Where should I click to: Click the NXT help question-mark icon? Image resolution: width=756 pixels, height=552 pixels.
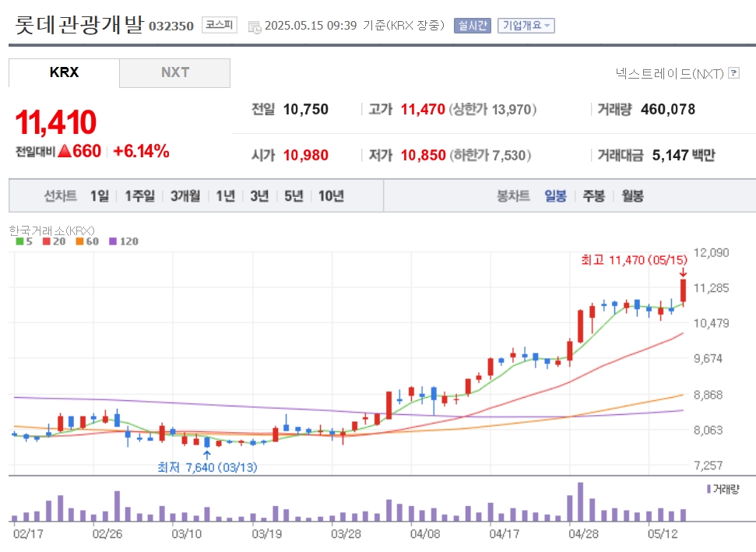[x=733, y=73]
